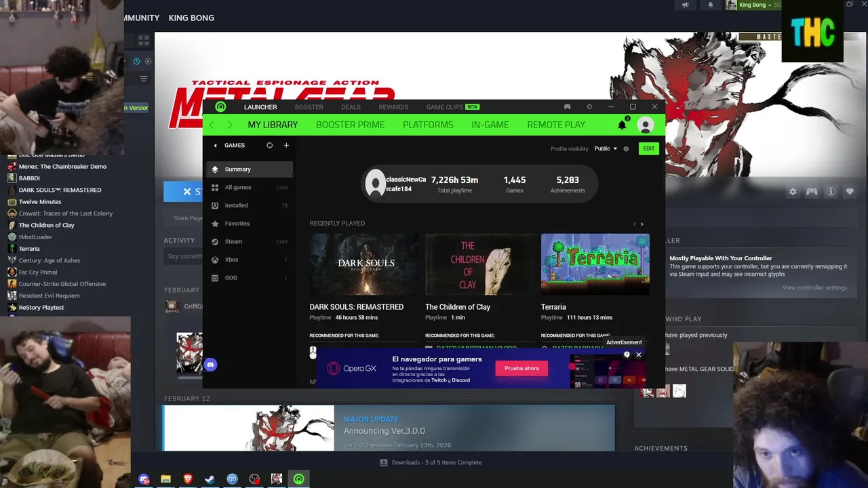Viewport: 868px width, 488px height.
Task: Open Steam game settings gear icon
Action: click(793, 192)
